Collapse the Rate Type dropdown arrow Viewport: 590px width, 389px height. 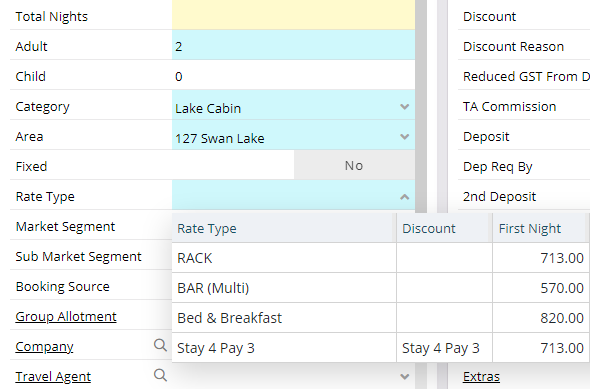[x=404, y=197]
